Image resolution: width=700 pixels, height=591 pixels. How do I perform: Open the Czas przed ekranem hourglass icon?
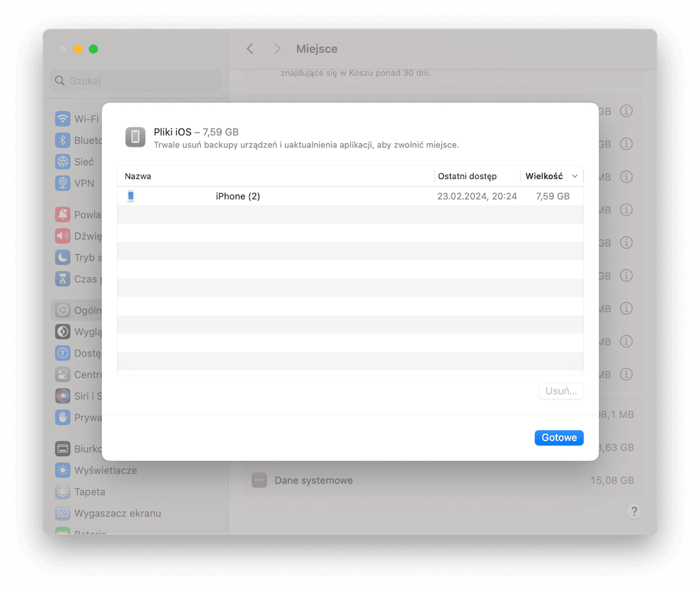coord(63,279)
